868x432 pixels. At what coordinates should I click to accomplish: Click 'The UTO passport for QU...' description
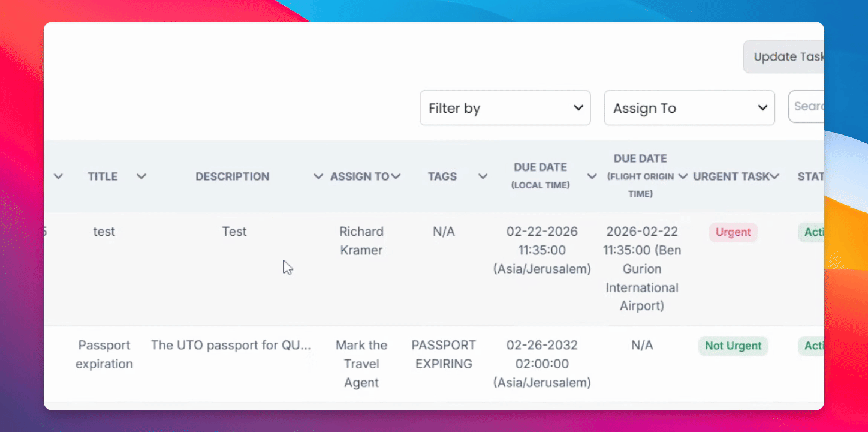tap(231, 345)
